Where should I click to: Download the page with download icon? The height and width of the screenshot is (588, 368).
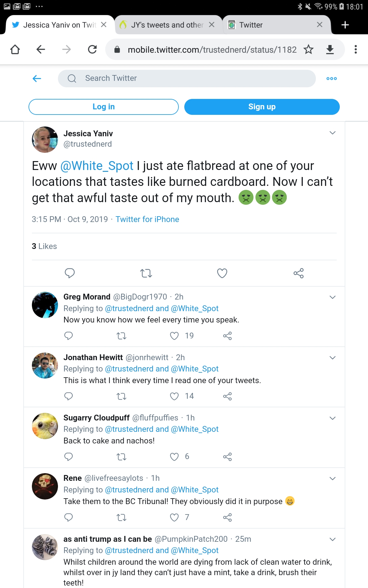pyautogui.click(x=330, y=49)
